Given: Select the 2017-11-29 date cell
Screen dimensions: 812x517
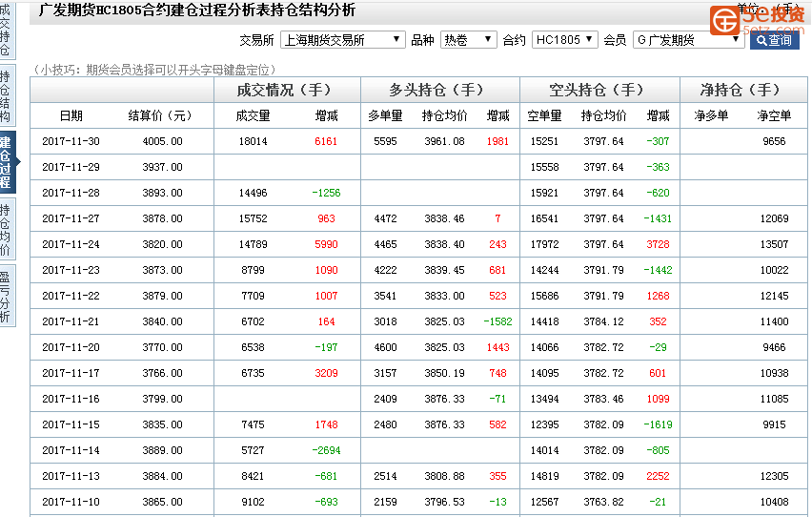Looking at the screenshot, I should coord(71,167).
